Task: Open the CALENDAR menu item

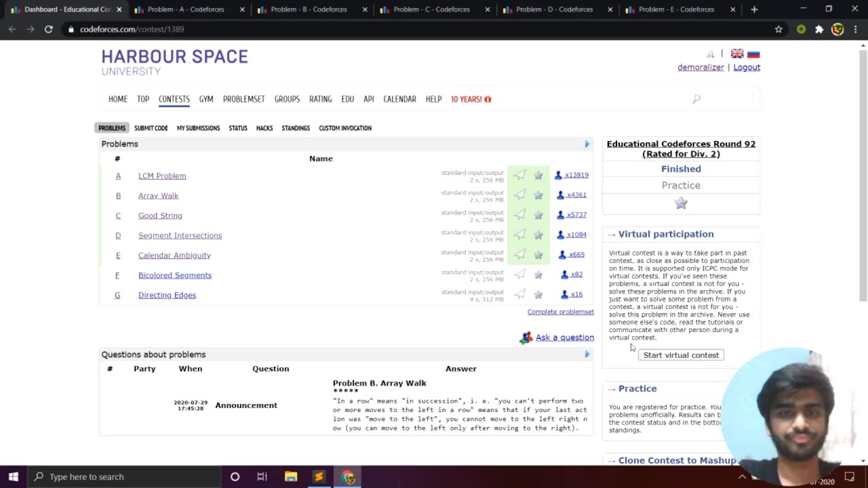Action: 399,99
